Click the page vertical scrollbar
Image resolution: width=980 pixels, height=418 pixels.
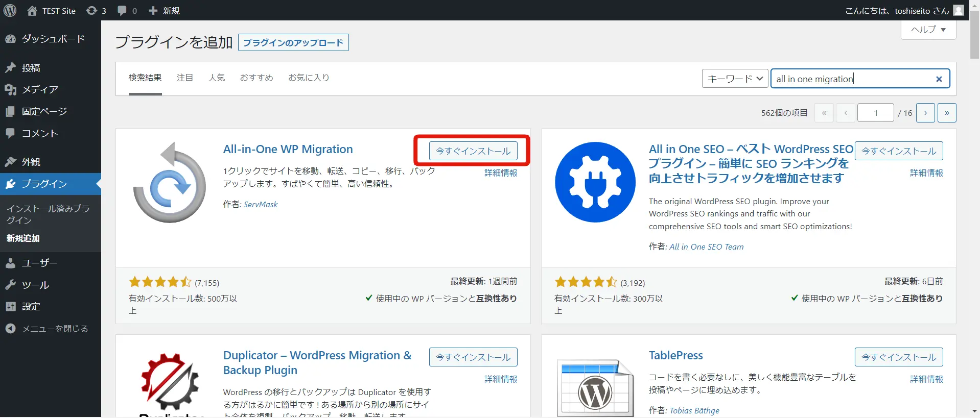click(974, 35)
